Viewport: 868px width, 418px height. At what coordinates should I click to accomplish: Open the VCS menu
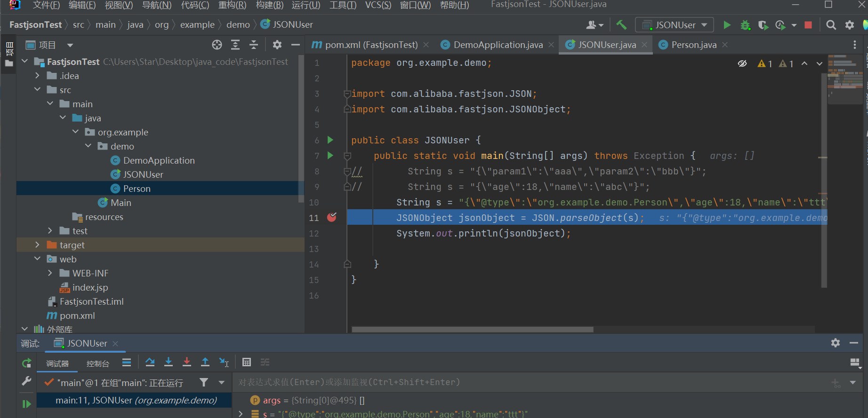coord(378,5)
